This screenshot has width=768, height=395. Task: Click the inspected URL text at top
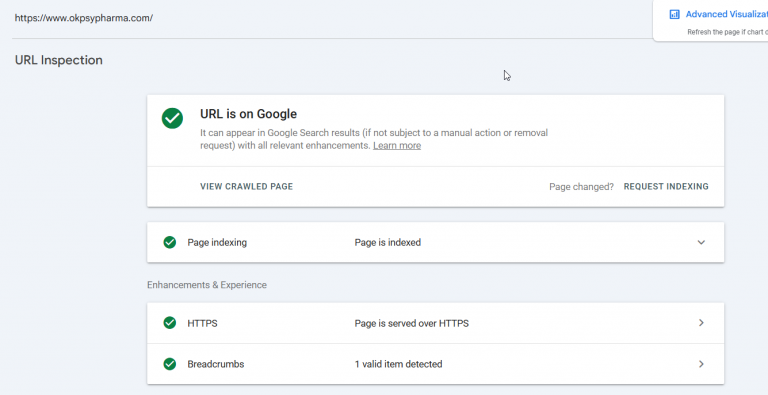click(x=84, y=18)
